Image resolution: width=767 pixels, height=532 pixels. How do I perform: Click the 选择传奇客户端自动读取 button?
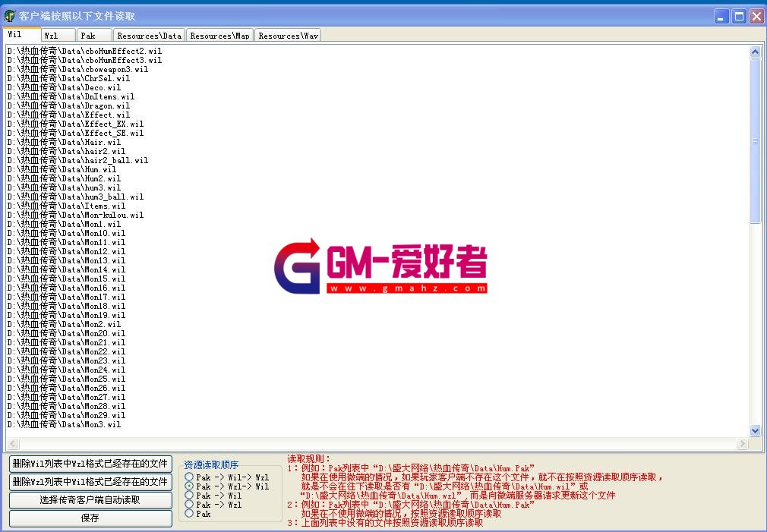(x=90, y=500)
